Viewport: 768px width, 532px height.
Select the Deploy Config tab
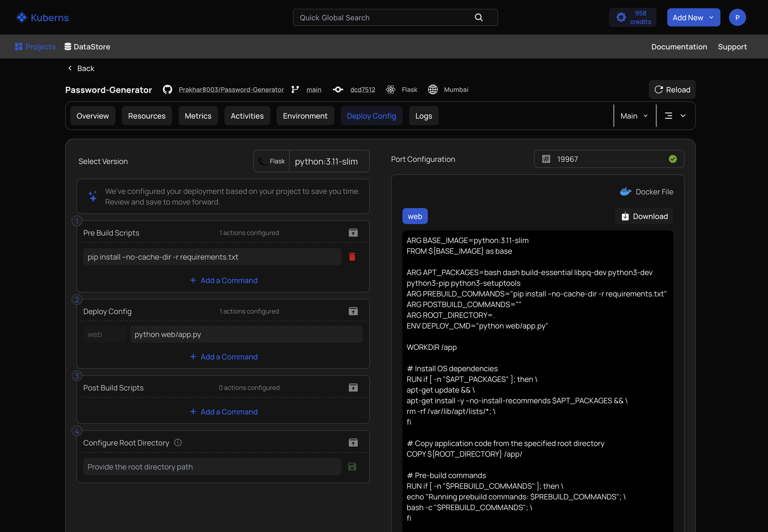371,116
